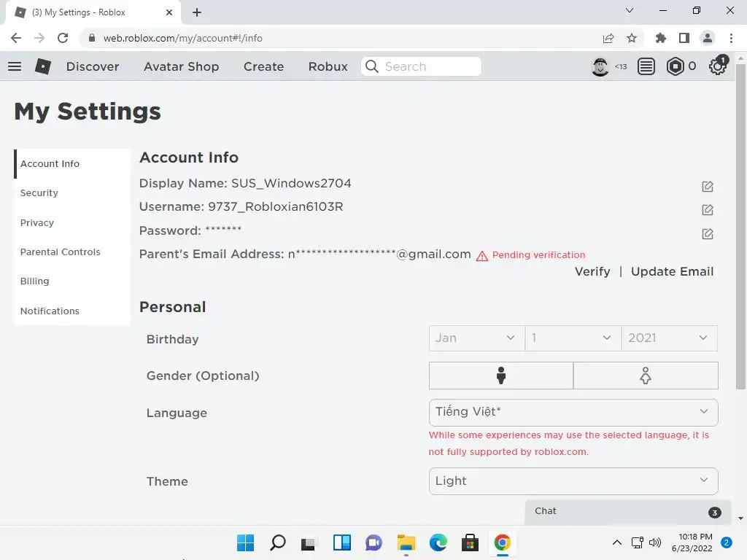The height and width of the screenshot is (560, 747).
Task: Click the browser address bar URL
Action: point(182,38)
